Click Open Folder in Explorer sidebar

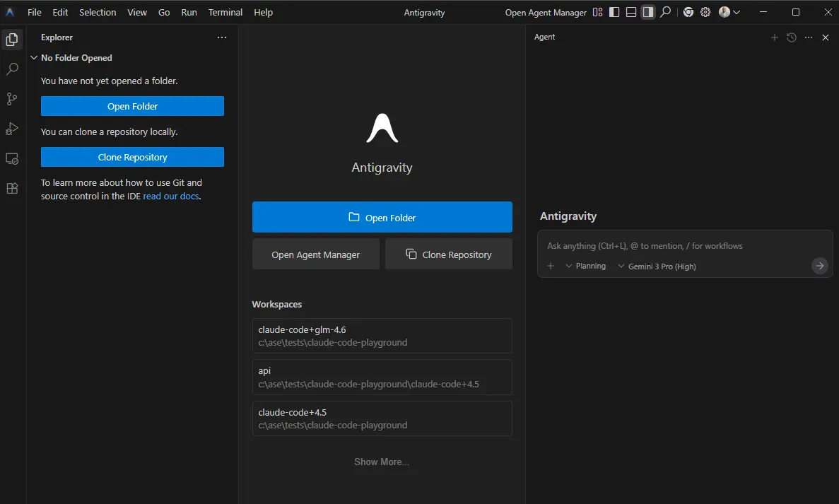[x=132, y=106]
